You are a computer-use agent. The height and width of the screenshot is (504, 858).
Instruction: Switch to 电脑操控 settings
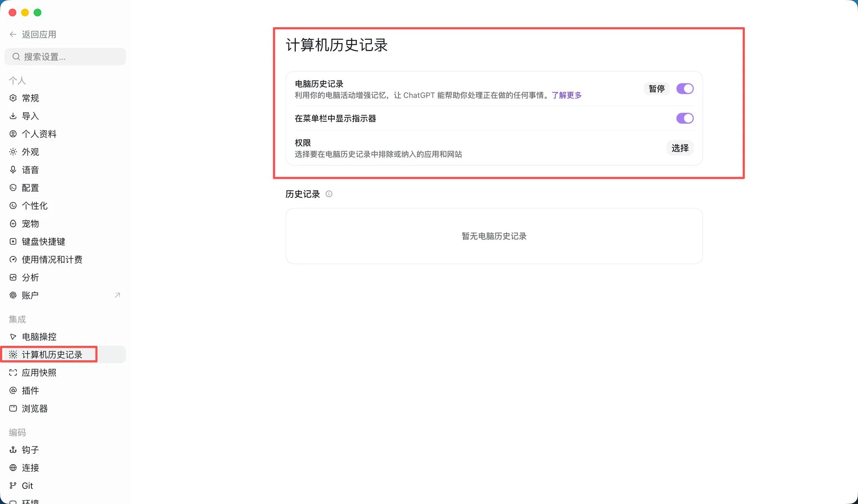click(x=65, y=337)
